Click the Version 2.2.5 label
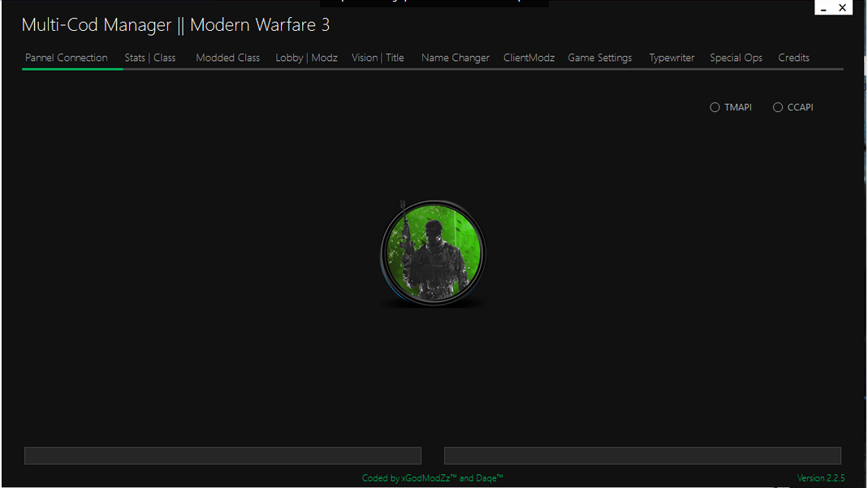Image resolution: width=868 pixels, height=488 pixels. (x=821, y=477)
